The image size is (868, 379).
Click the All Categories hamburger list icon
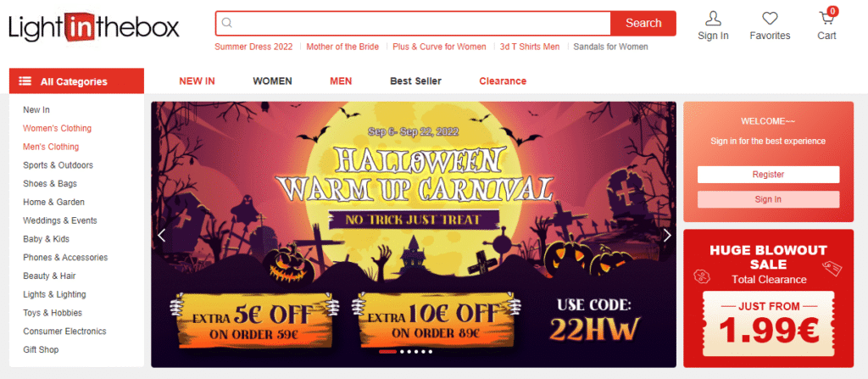click(25, 81)
